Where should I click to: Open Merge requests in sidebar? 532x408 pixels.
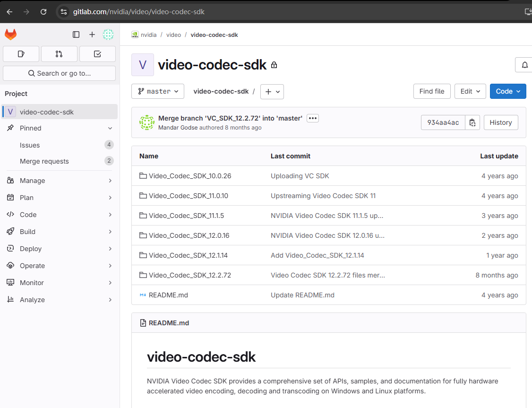click(x=60, y=161)
